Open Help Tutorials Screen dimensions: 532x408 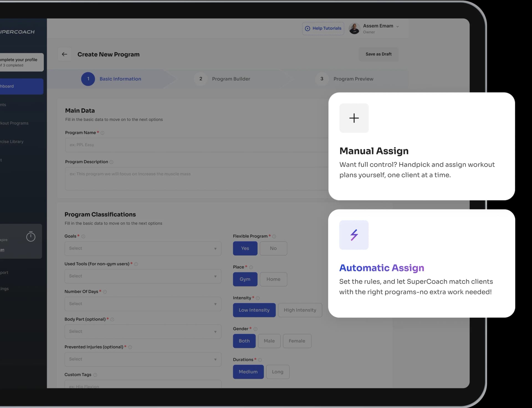323,28
